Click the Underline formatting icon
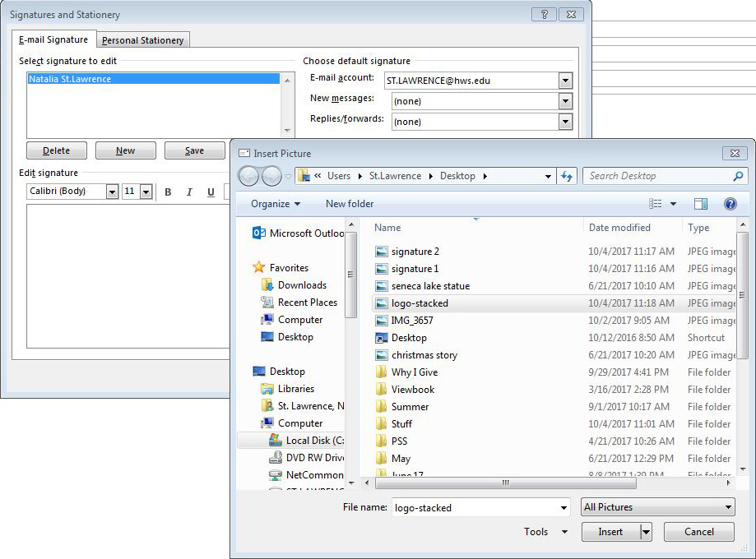 coord(211,192)
